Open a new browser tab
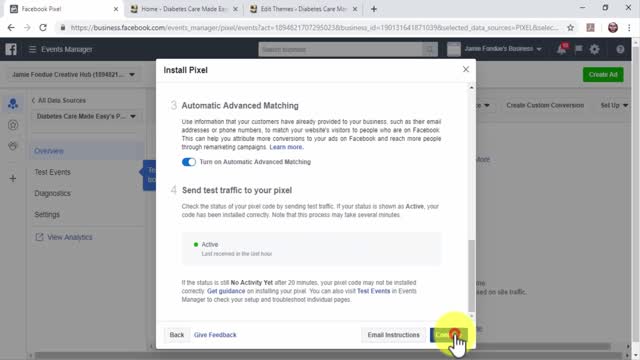The image size is (640, 360). pyautogui.click(x=374, y=9)
